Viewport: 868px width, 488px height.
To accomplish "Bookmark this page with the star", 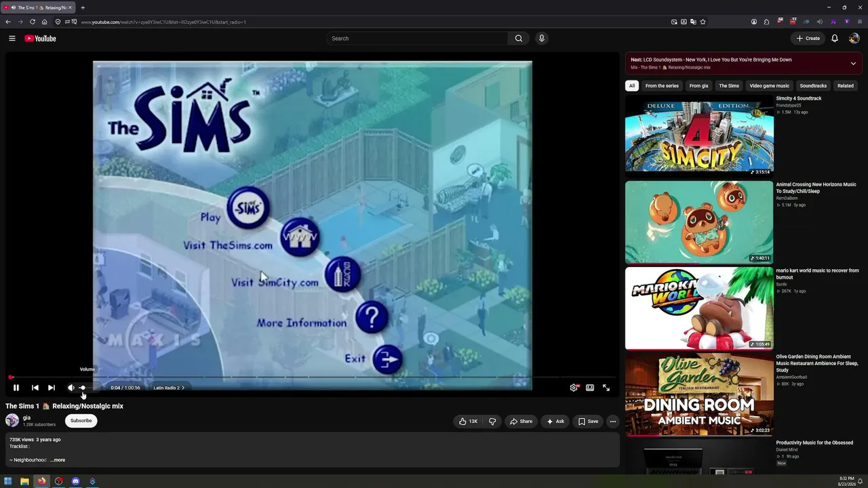I will tap(703, 22).
